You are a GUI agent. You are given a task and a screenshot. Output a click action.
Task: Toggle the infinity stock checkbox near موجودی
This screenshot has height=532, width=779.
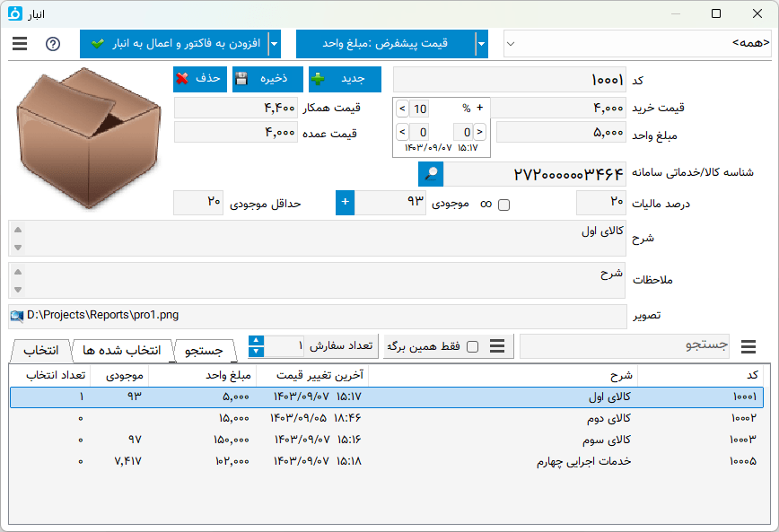pos(503,205)
